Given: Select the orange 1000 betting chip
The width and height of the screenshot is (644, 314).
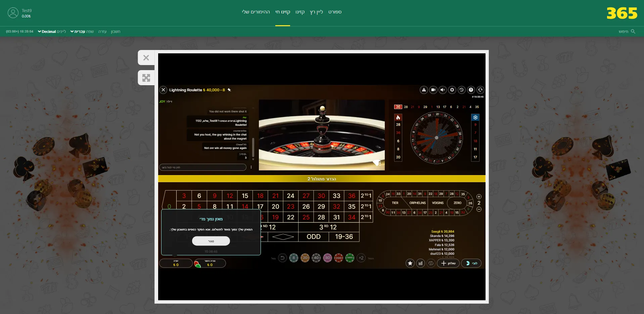Looking at the screenshot, I should coord(350,258).
